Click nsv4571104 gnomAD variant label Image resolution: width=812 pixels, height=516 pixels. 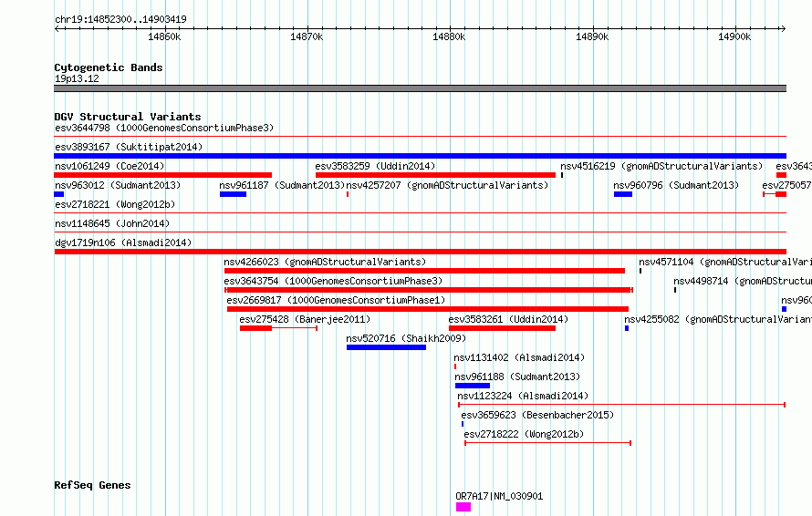click(x=725, y=262)
